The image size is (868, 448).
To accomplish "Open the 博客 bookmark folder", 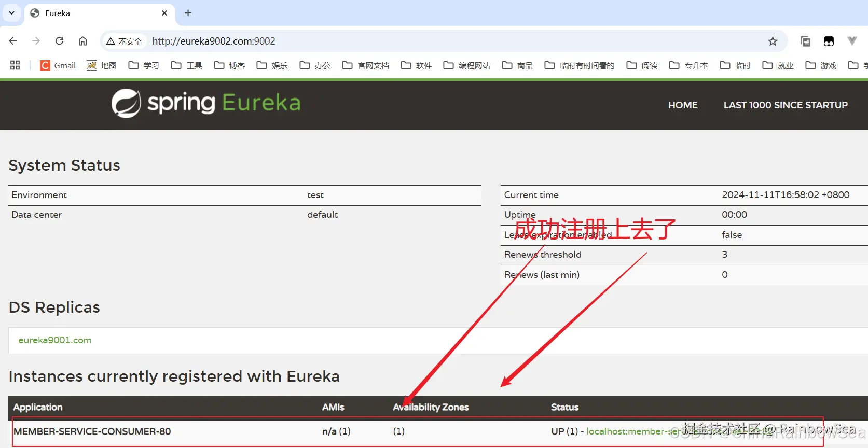I will (229, 65).
